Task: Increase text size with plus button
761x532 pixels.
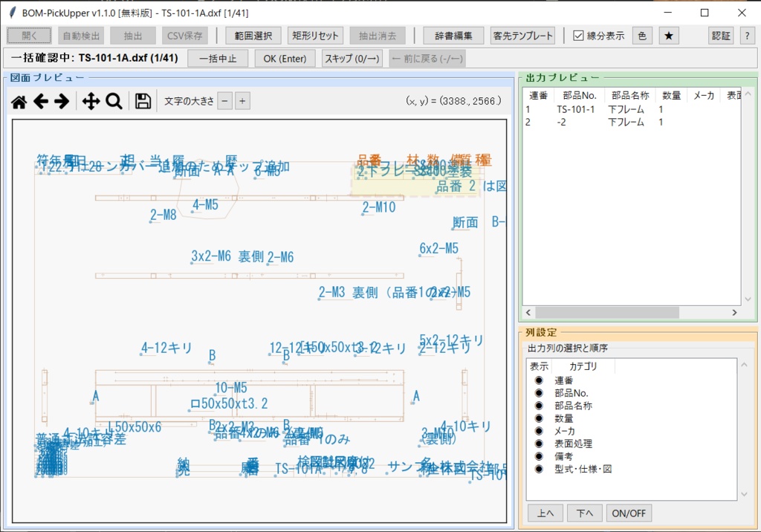Action: 242,102
